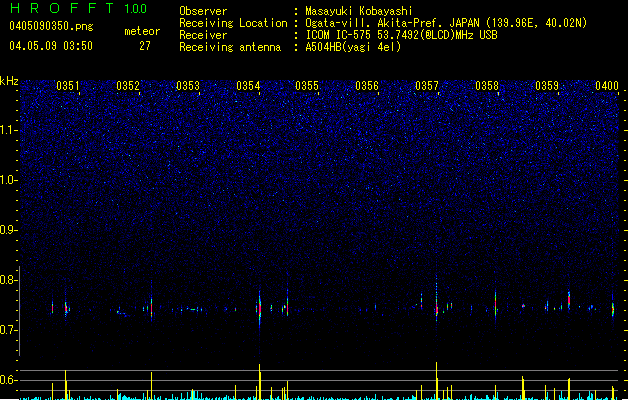Click the ICOM IC-575 receiver text
Image resolution: width=629 pixels, height=400 pixels.
pos(401,35)
